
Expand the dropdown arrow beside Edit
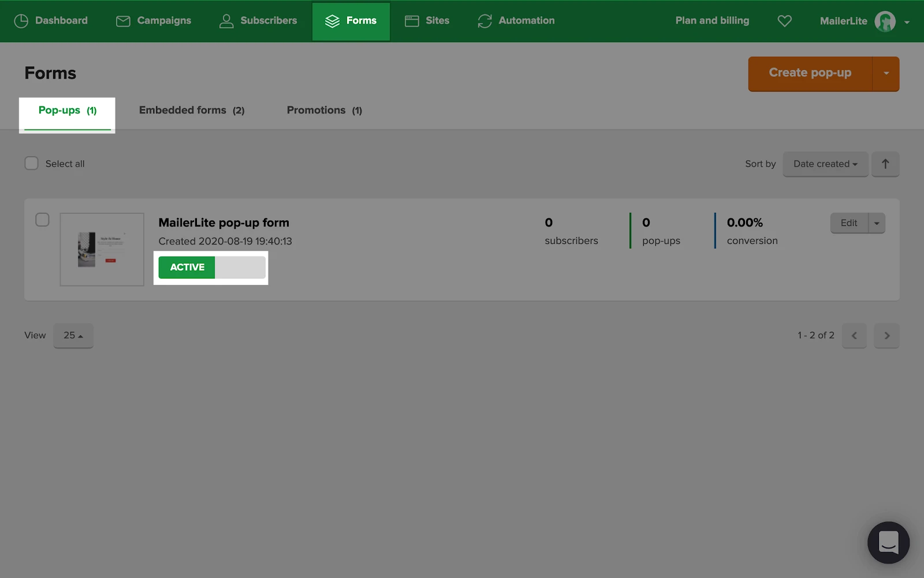876,223
